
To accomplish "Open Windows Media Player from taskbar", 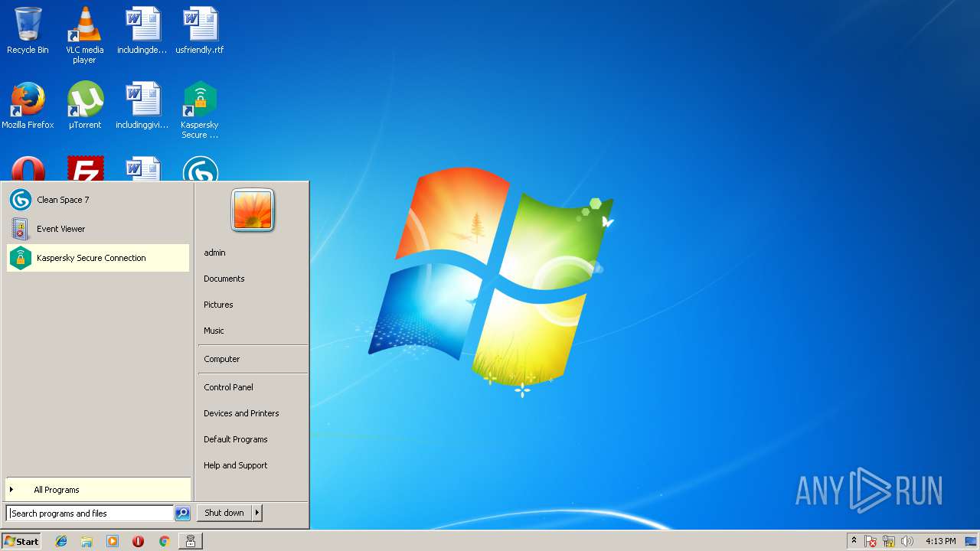I will (x=113, y=541).
